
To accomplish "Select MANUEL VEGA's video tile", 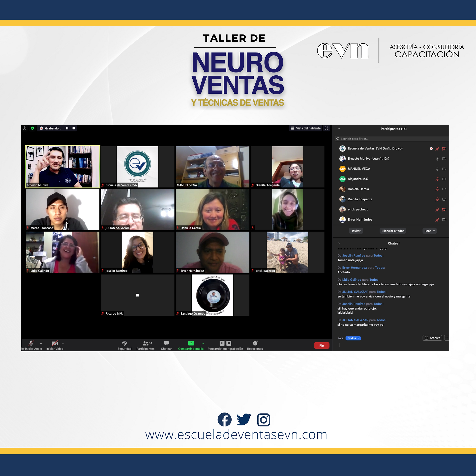I will coord(212,167).
